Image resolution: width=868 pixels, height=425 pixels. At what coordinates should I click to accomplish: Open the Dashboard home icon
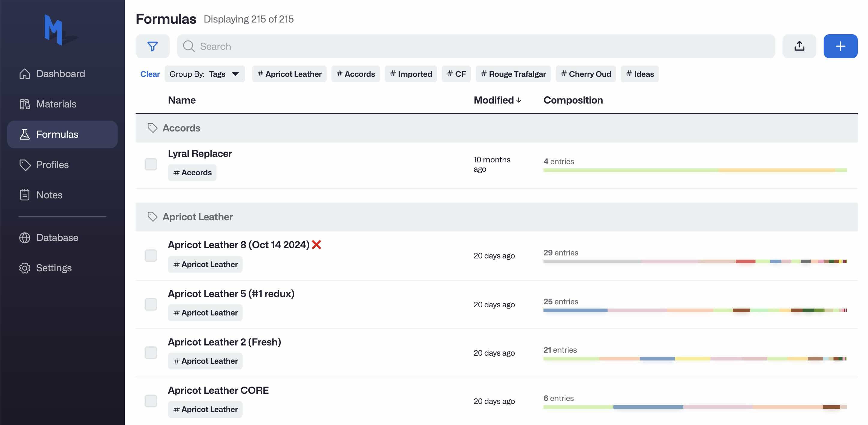tap(25, 74)
